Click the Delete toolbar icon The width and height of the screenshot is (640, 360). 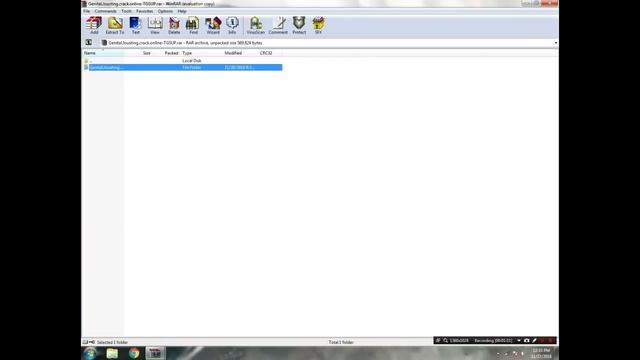(x=174, y=26)
